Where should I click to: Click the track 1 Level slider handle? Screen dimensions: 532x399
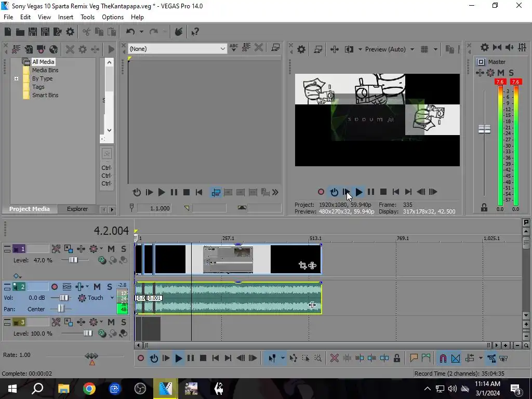click(73, 260)
